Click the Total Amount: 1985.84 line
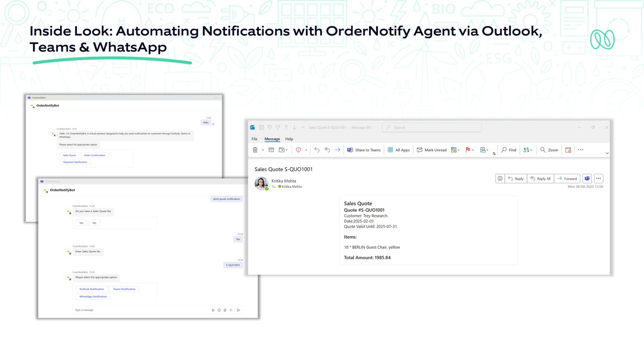This screenshot has width=644, height=362. (367, 257)
